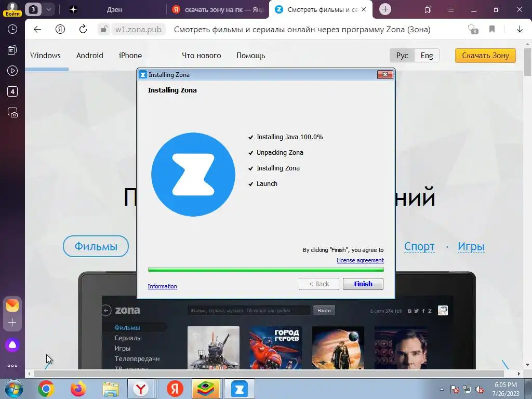532x399 pixels.
Task: Click Найти button in Zona preview
Action: 324,311
